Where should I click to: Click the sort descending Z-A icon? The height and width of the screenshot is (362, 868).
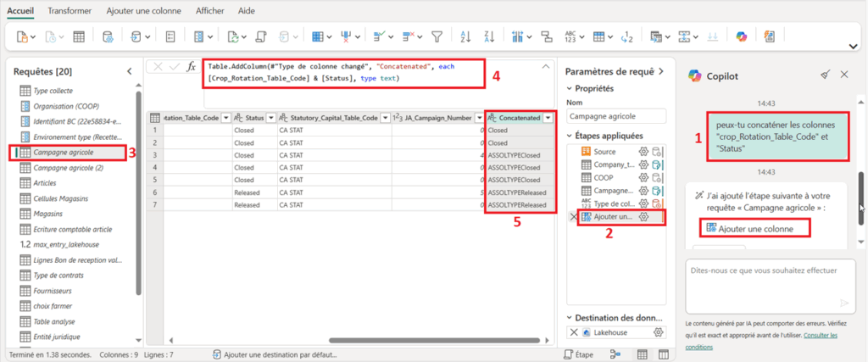[x=490, y=36]
